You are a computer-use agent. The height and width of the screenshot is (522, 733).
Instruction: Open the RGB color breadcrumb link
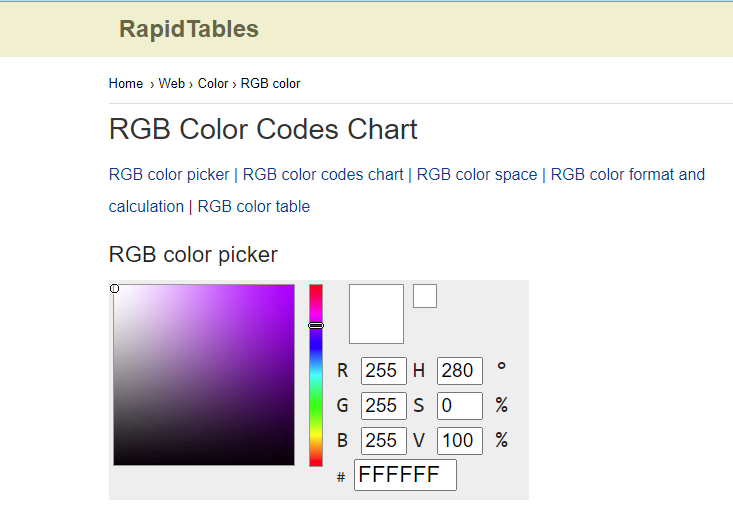click(270, 83)
